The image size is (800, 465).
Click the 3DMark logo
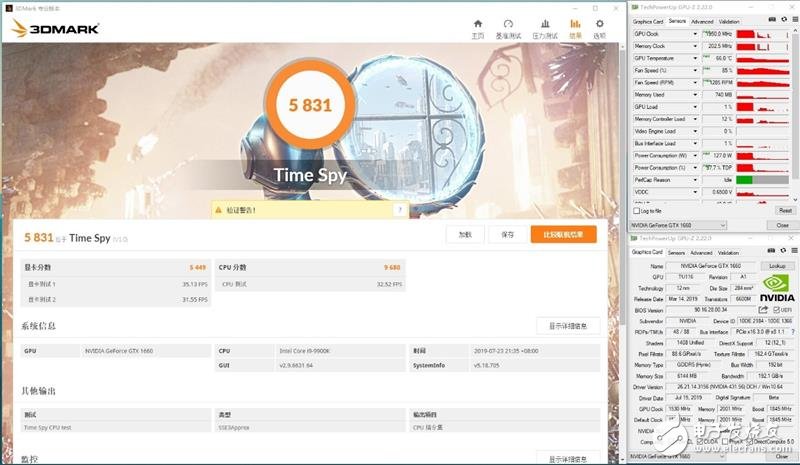pyautogui.click(x=55, y=29)
